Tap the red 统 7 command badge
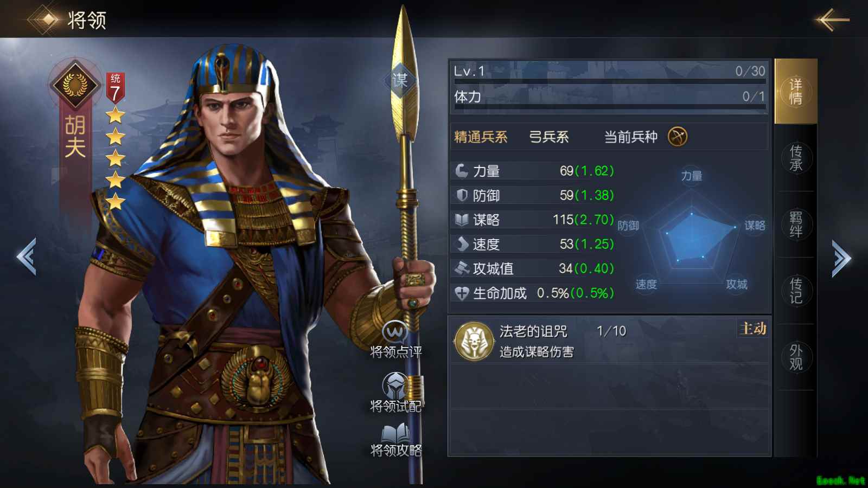 [x=115, y=88]
